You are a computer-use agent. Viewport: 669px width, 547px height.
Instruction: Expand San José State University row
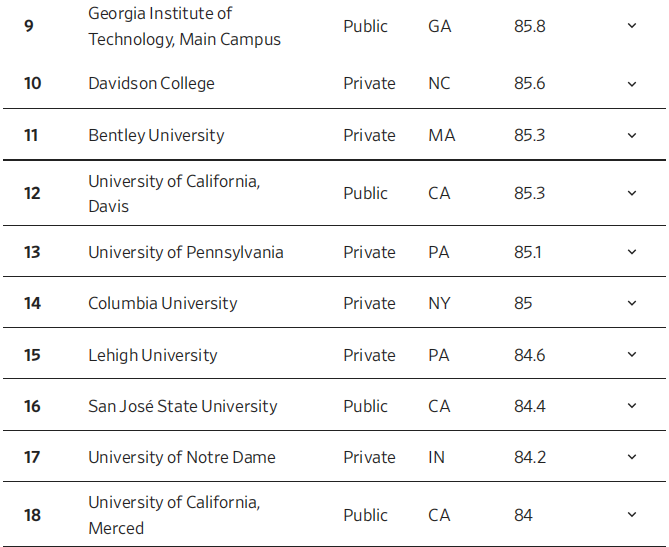tap(631, 406)
